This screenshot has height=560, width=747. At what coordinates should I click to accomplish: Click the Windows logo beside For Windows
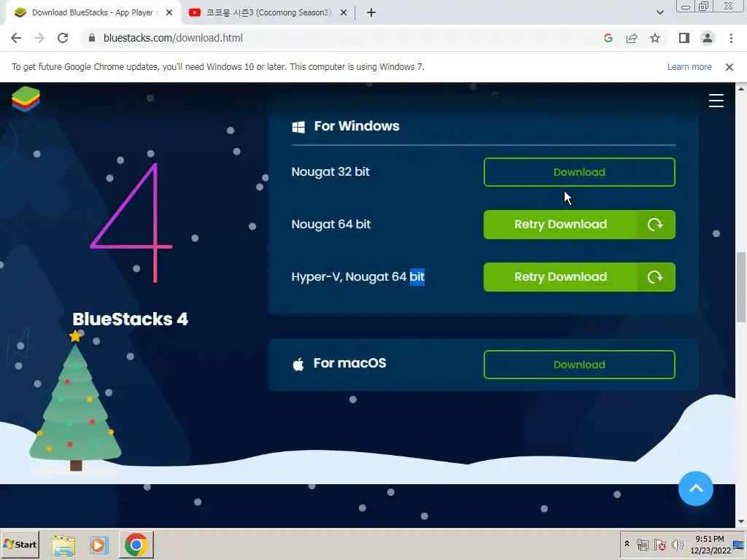pyautogui.click(x=298, y=127)
